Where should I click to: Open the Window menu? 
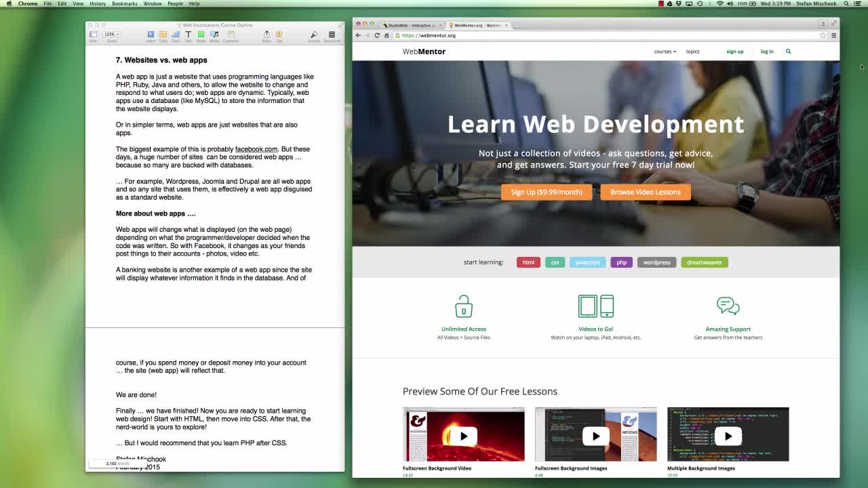153,3
